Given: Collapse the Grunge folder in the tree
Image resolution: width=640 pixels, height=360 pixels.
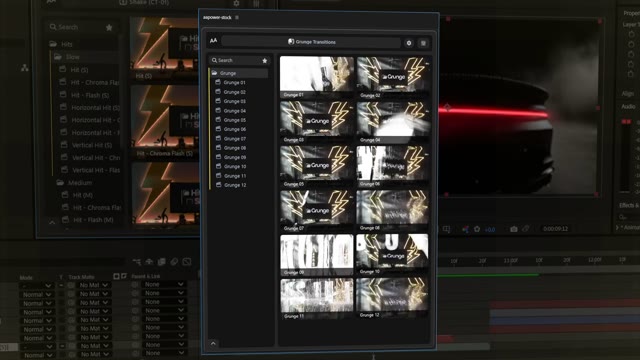Looking at the screenshot, I should pyautogui.click(x=239, y=73).
